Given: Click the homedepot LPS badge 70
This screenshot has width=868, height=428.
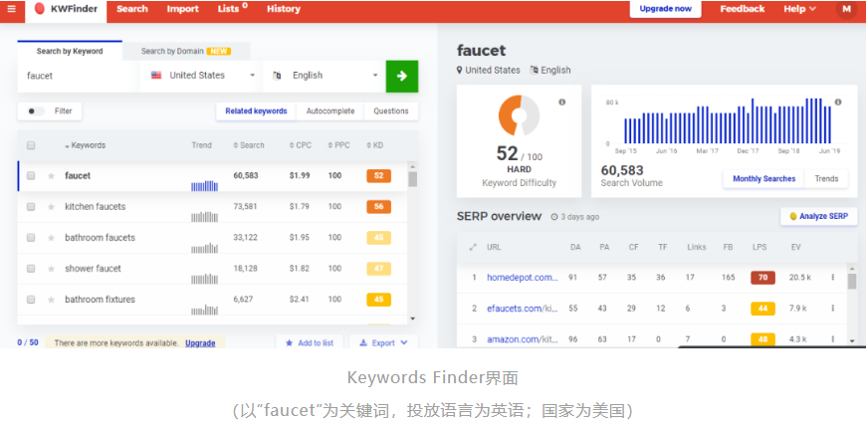Looking at the screenshot, I should point(762,278).
